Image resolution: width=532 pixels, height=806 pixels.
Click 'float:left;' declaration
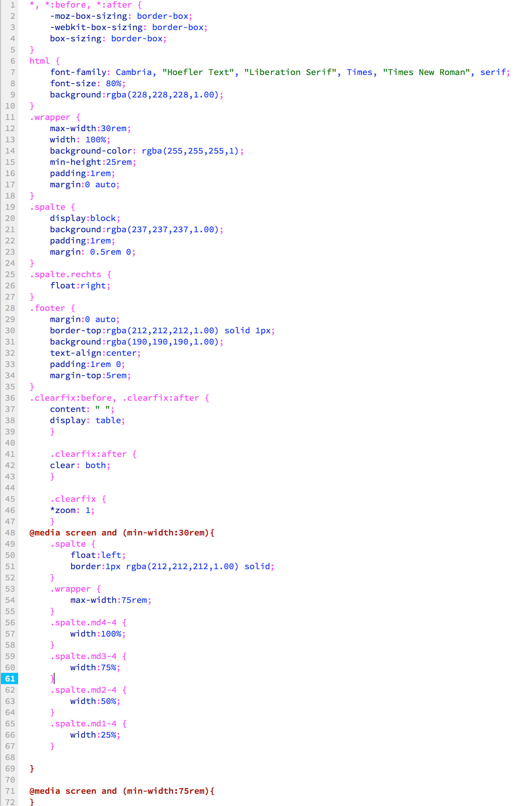coord(98,555)
